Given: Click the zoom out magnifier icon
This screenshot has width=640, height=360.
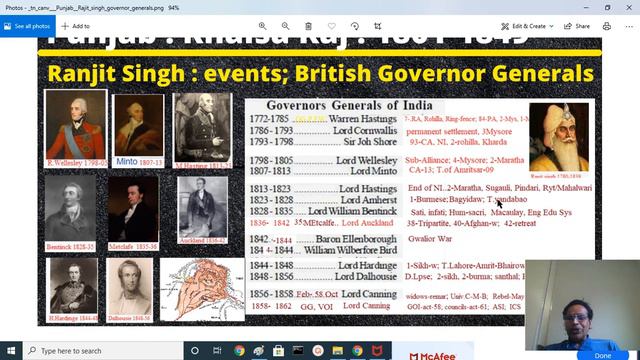Looking at the screenshot, I should (x=285, y=26).
